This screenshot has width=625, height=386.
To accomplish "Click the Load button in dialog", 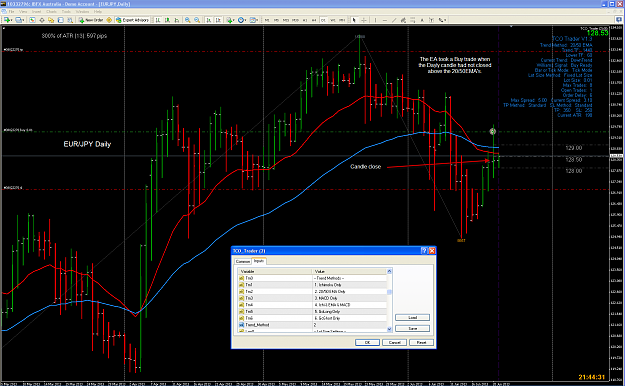I will [413, 317].
